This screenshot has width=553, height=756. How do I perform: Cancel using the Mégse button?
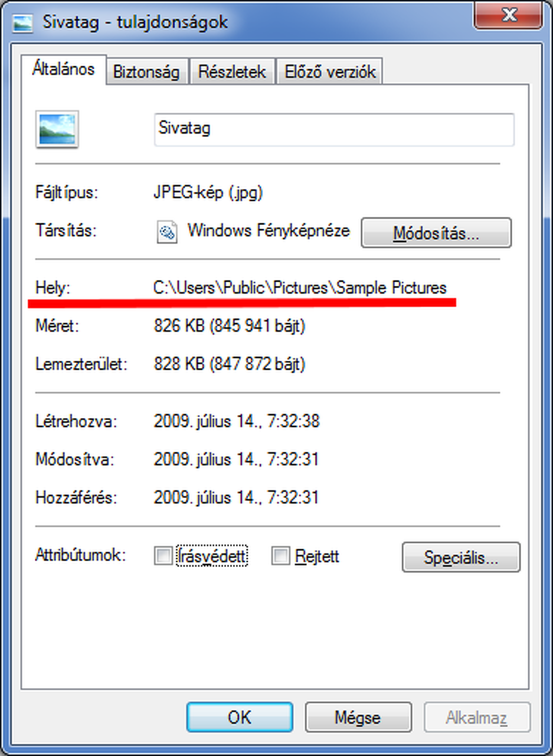pos(358,717)
